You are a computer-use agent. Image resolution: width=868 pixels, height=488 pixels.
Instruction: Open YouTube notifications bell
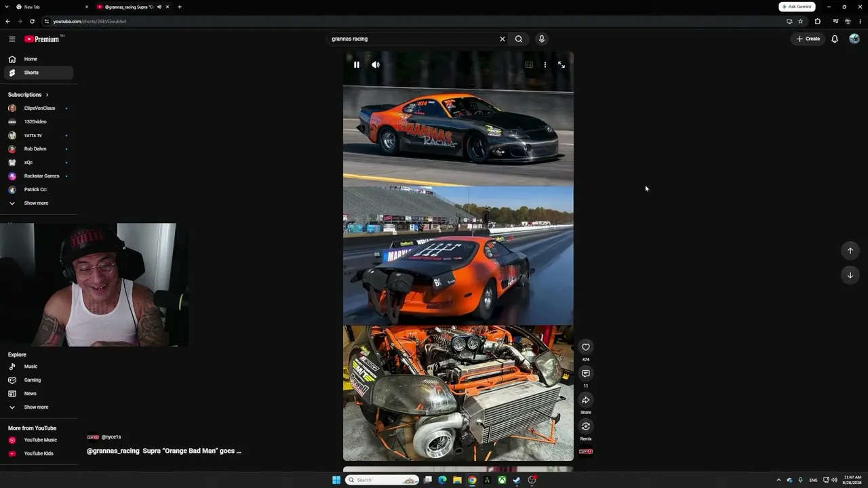coord(835,39)
